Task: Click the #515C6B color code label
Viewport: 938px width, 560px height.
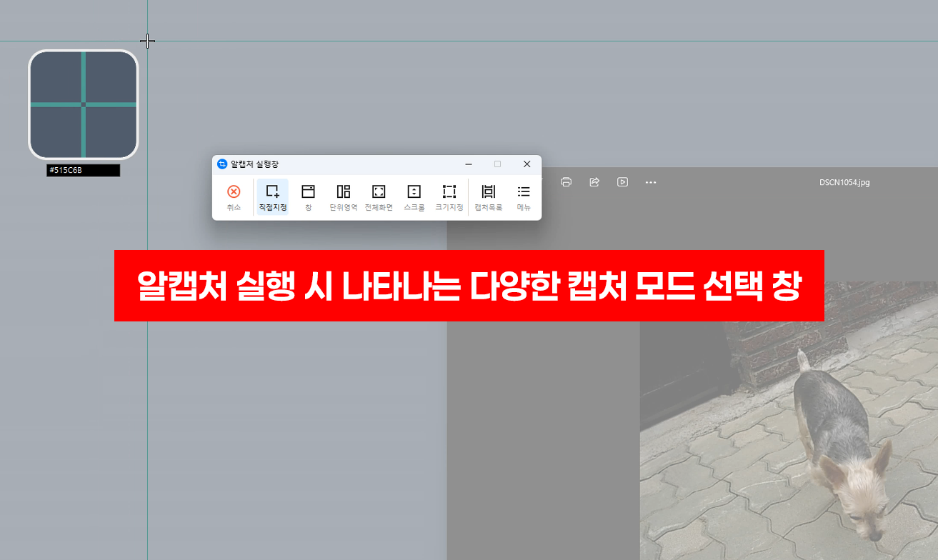Action: 83,171
